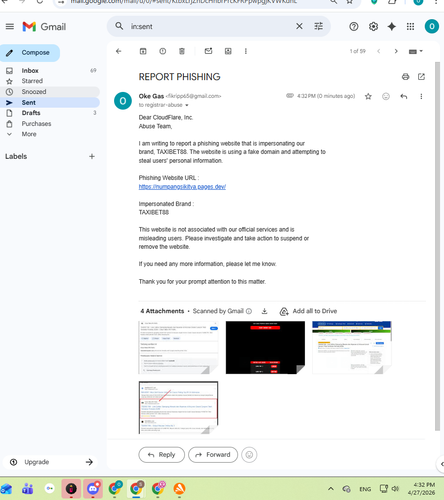Mark the email as unread

208,51
